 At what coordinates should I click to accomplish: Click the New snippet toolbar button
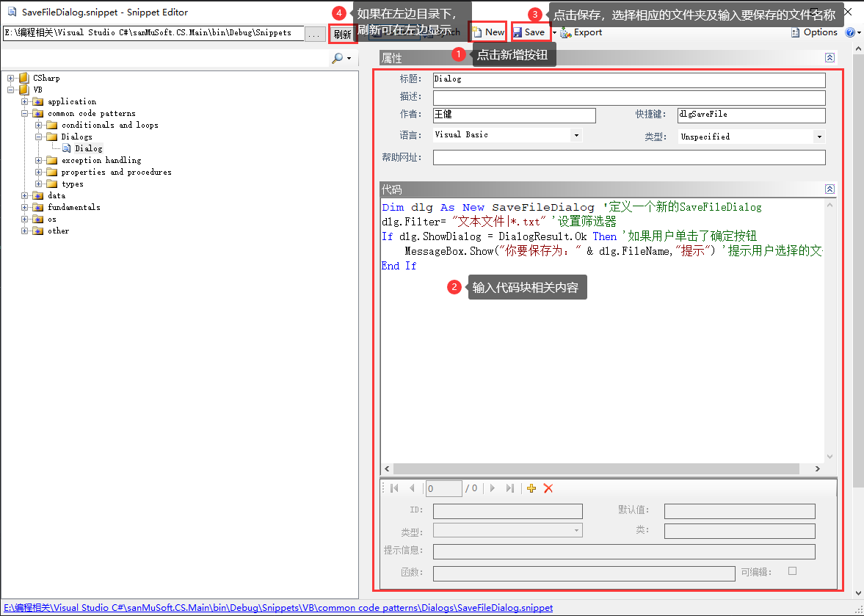[x=488, y=32]
